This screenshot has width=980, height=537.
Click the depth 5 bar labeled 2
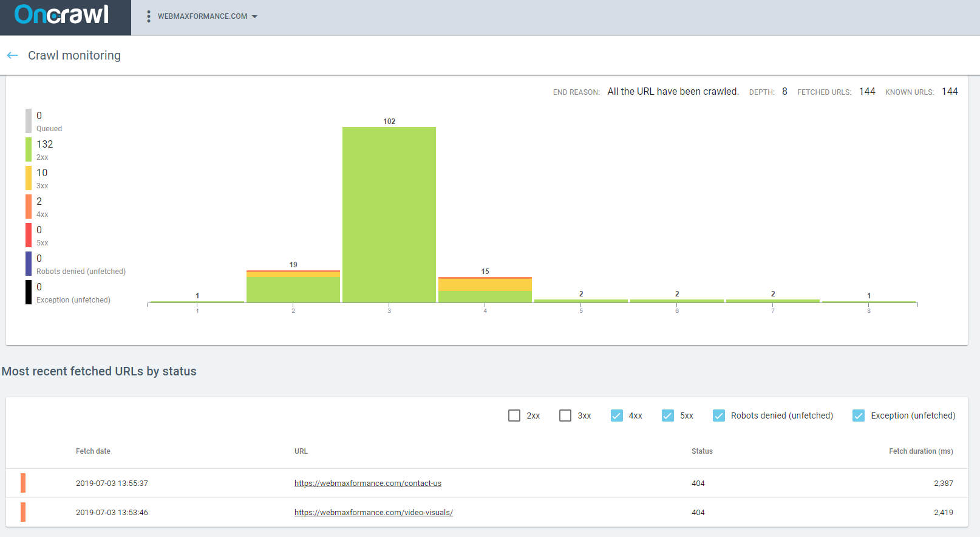581,301
